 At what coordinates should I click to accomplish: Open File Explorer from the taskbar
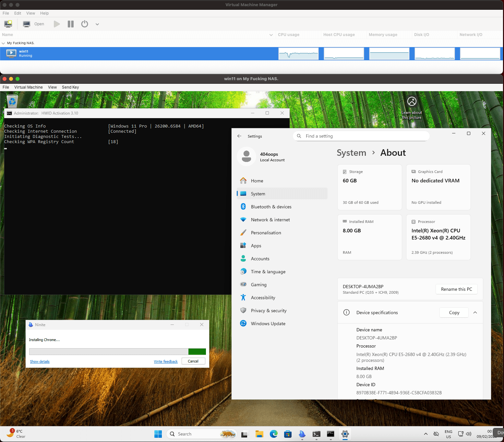(x=259, y=434)
